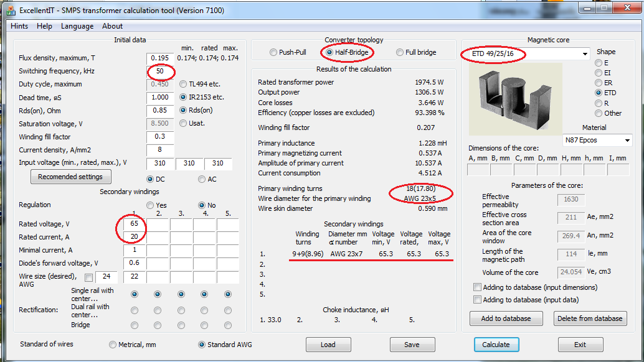Viewport: 644px width, 362px height.
Task: Enable Adding to database (input dimensions) checkbox
Action: [x=477, y=287]
